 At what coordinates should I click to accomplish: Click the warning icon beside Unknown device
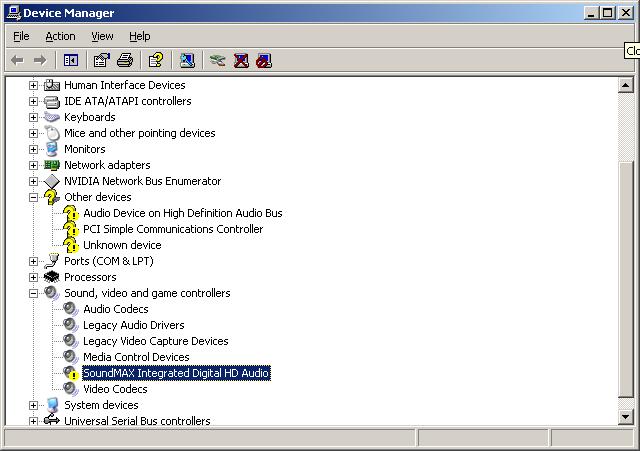pyautogui.click(x=71, y=245)
